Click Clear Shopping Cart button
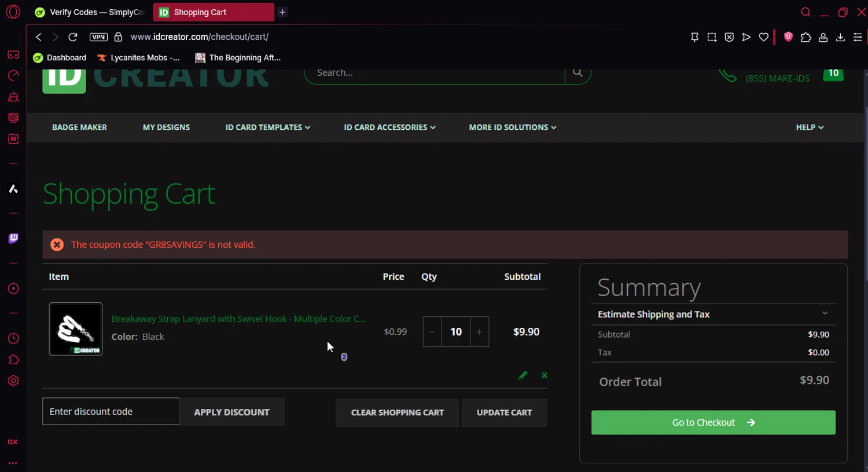This screenshot has width=868, height=472. (398, 413)
